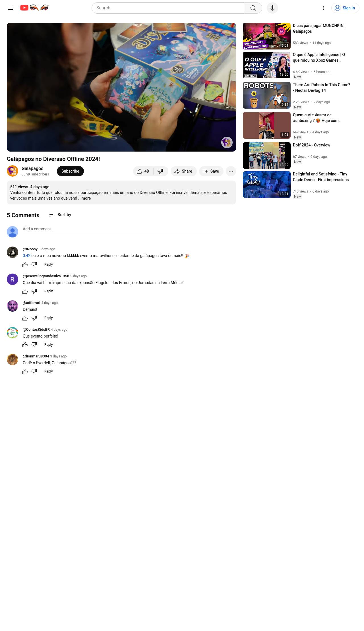Dislike the video
The height and width of the screenshot is (631, 364).
click(160, 171)
